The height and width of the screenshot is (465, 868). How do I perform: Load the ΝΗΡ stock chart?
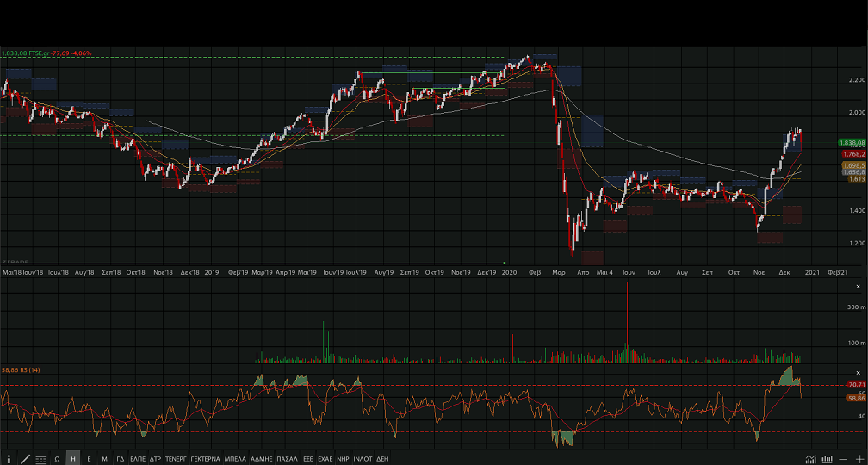click(x=344, y=459)
